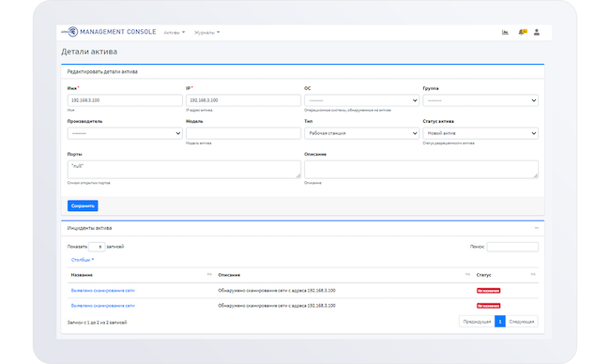
Task: Click the Сохранить button
Action: coord(83,205)
